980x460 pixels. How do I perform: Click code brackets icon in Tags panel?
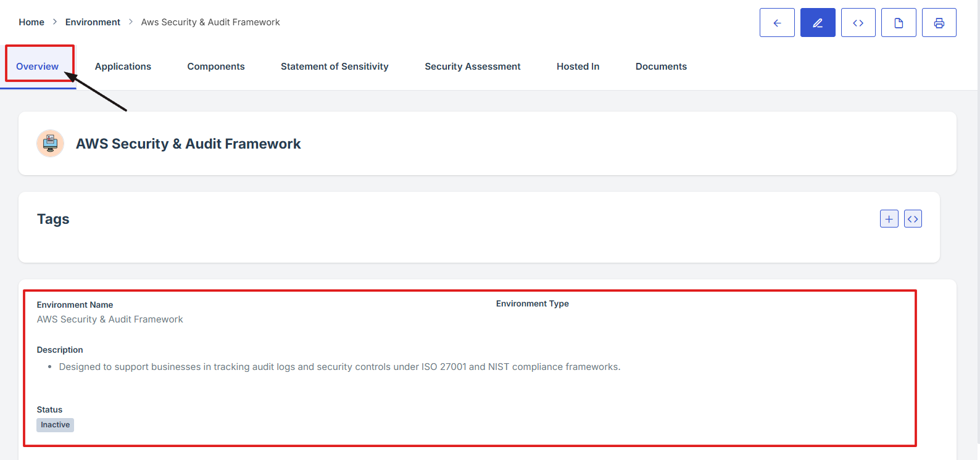click(x=913, y=219)
